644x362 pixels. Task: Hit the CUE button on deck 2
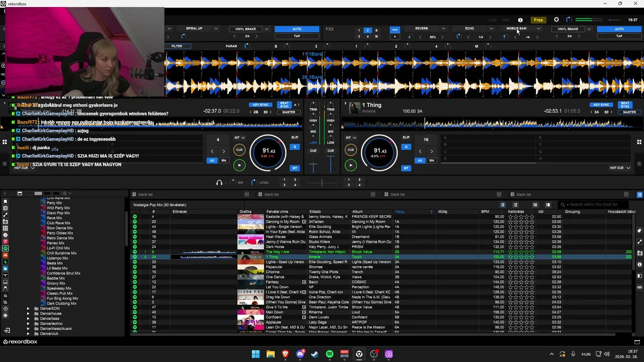point(351,150)
